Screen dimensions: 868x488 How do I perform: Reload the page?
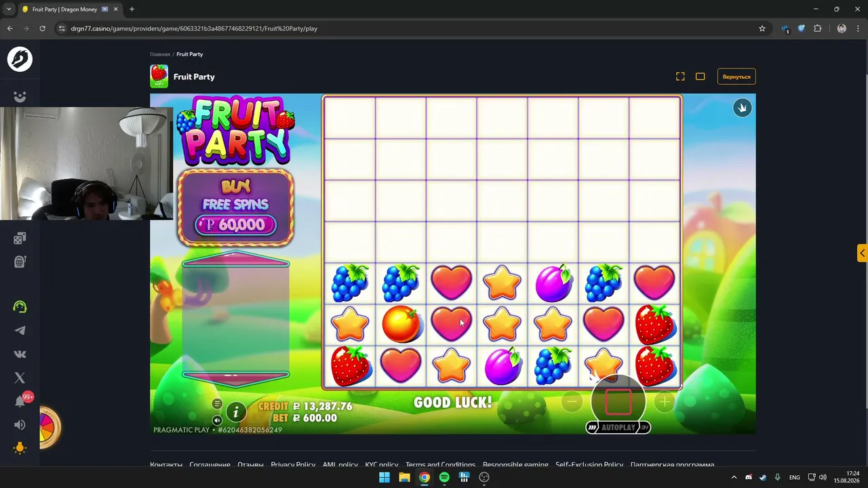(x=42, y=28)
